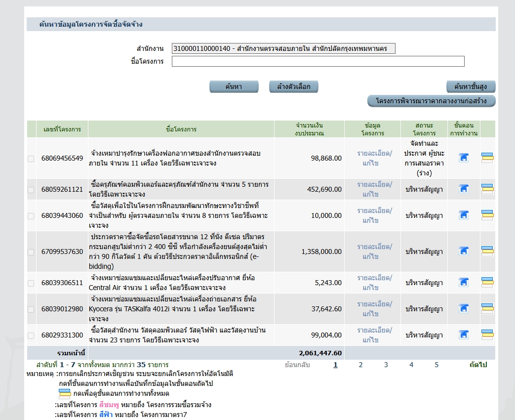Jump to results page 5
Viewport: 515px width, 420px height.
click(436, 365)
